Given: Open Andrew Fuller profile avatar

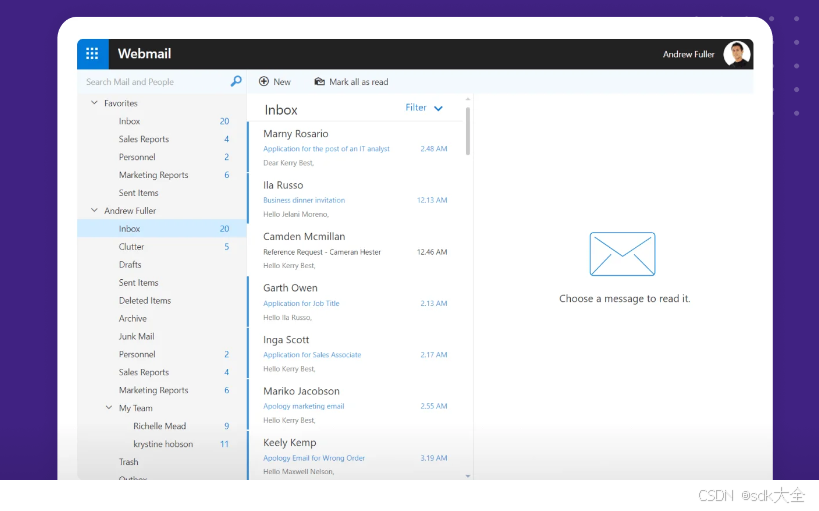Looking at the screenshot, I should [737, 54].
